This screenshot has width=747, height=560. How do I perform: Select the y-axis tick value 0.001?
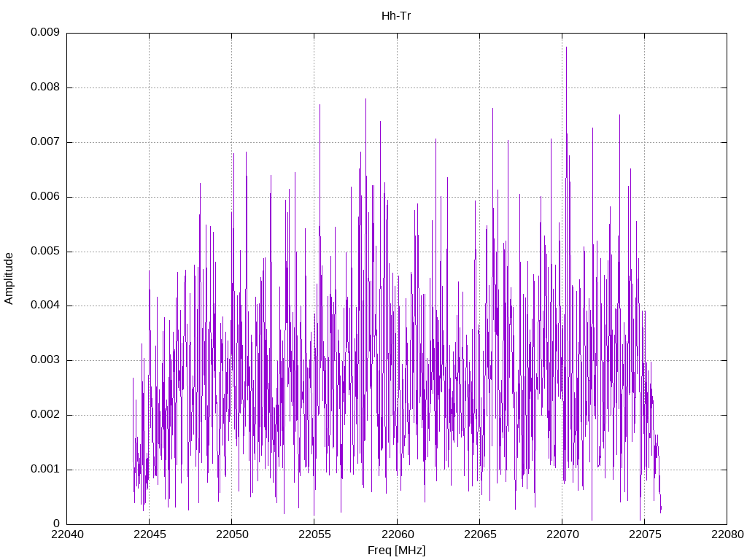tap(45, 469)
